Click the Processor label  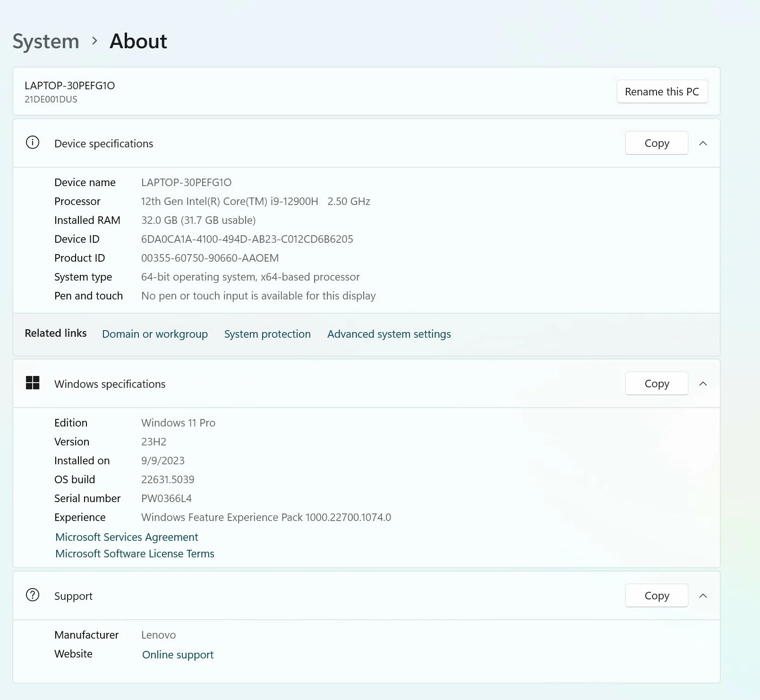(x=77, y=201)
